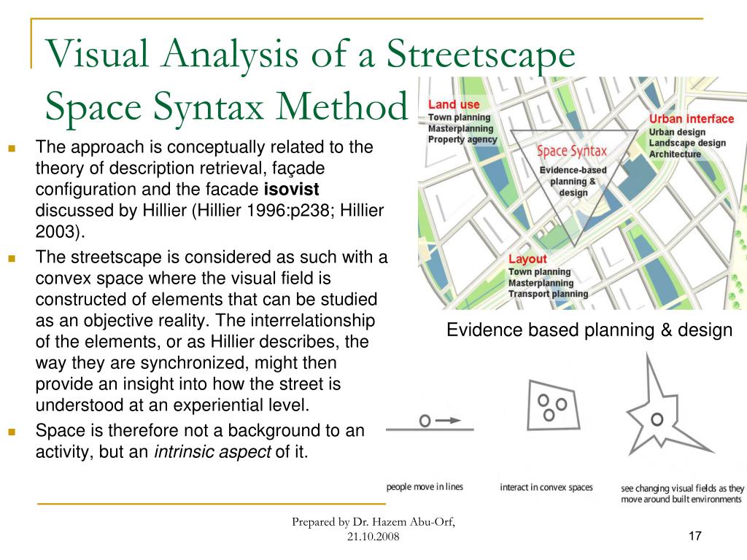Click the bold word 'isovist'
Viewport: 747px width, 560px height.
[292, 190]
